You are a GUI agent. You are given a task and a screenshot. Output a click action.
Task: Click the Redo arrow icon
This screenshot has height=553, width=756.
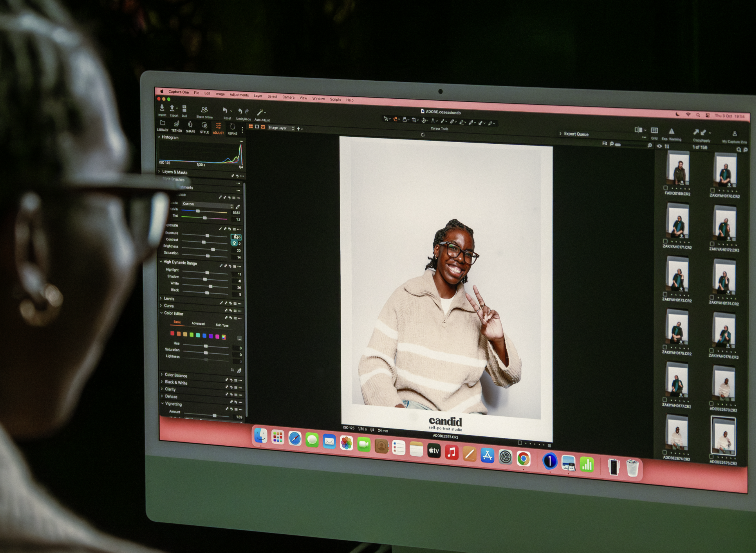pyautogui.click(x=247, y=112)
